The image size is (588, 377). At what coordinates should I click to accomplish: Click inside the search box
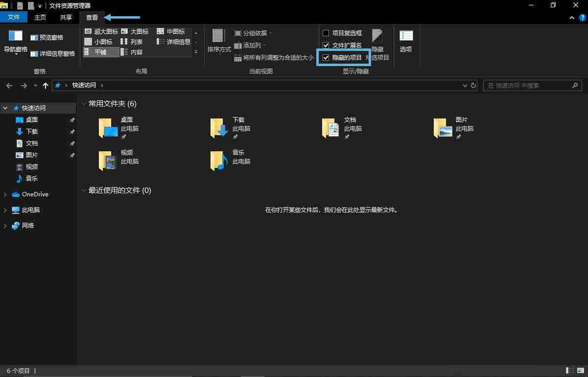529,85
